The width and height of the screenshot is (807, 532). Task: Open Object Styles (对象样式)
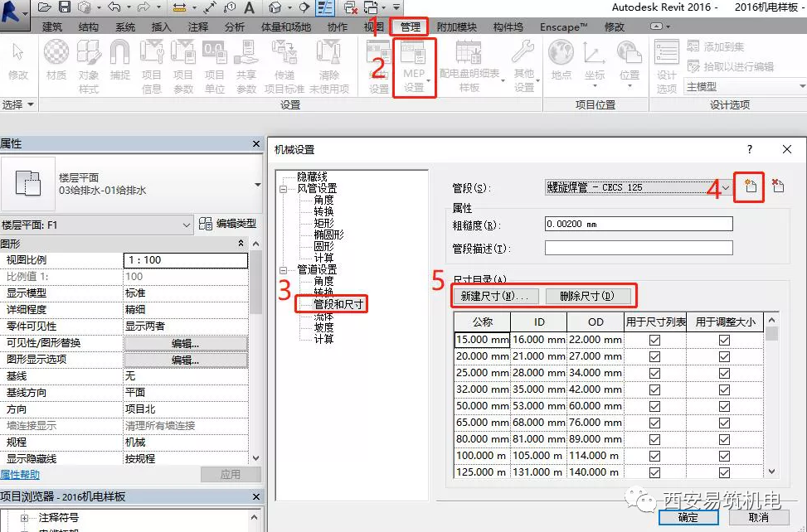tap(89, 67)
